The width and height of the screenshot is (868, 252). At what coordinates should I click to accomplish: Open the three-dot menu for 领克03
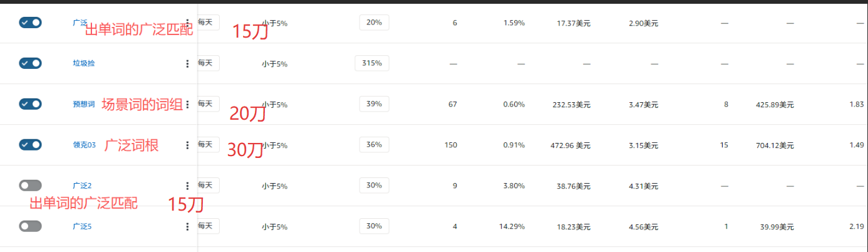(x=187, y=145)
